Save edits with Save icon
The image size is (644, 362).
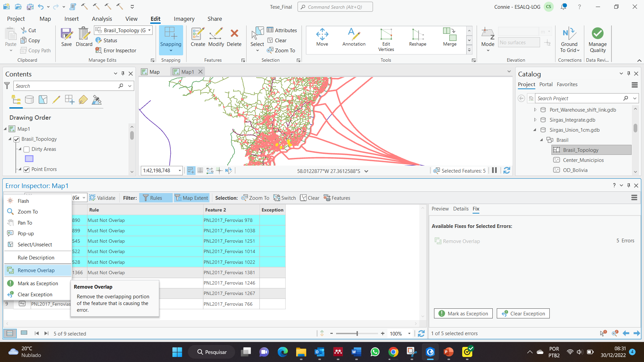tap(66, 34)
